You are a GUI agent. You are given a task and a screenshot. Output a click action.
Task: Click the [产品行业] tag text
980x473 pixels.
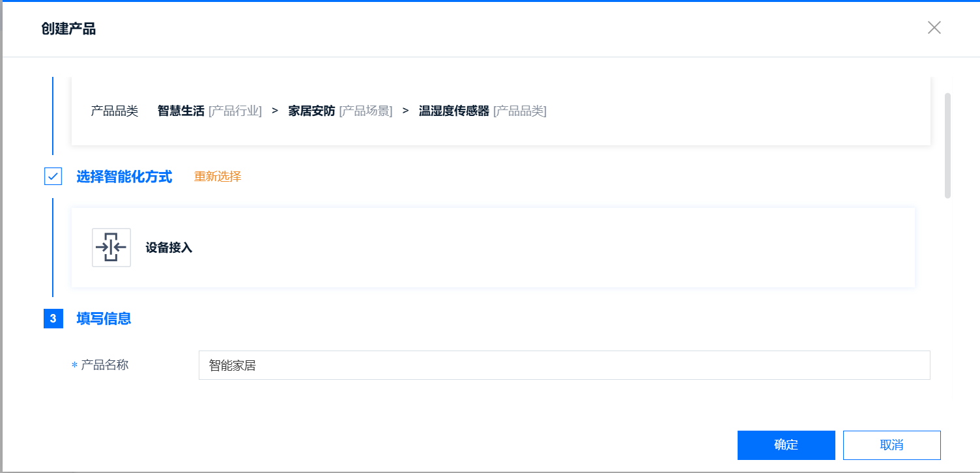(235, 111)
